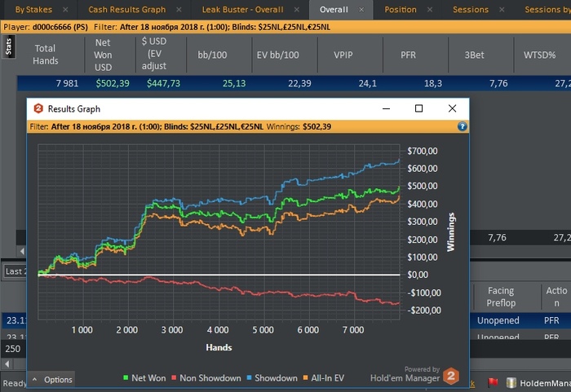Screen dimensions: 571x392
Task: Open the Sessions by tab at the right edge
Action: 547,10
